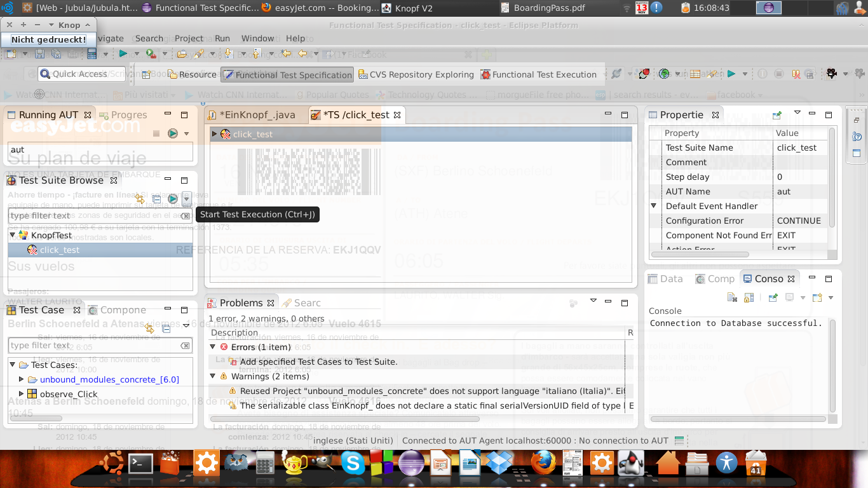Collapse Default Event Handler property group
The image size is (868, 488).
[x=654, y=206]
